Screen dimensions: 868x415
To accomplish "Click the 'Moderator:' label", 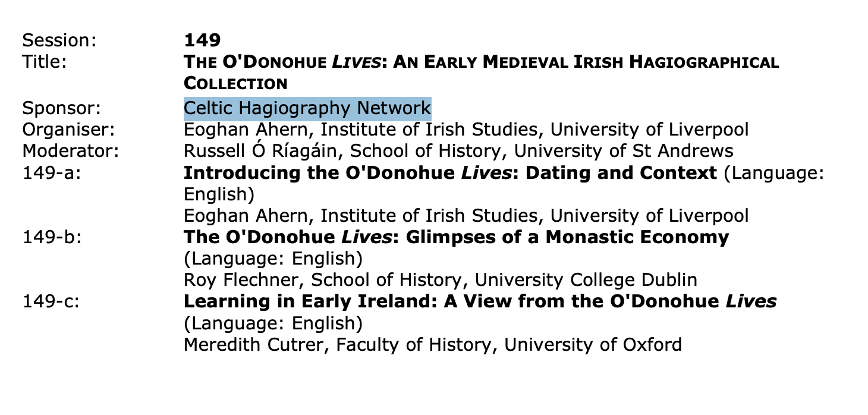I will pos(70,151).
